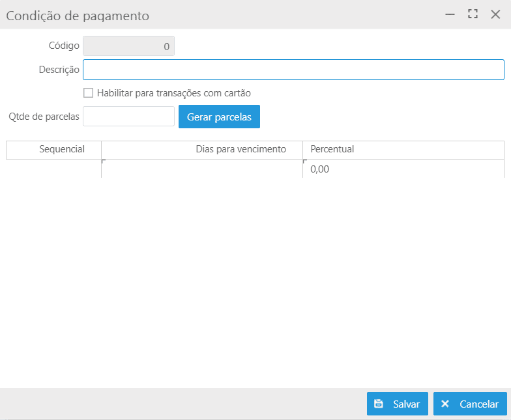Close the Condição de pagamento window
This screenshot has width=511, height=420.
click(x=495, y=14)
